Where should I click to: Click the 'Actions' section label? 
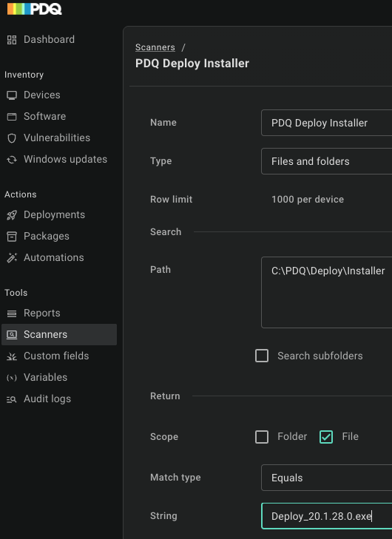click(20, 194)
